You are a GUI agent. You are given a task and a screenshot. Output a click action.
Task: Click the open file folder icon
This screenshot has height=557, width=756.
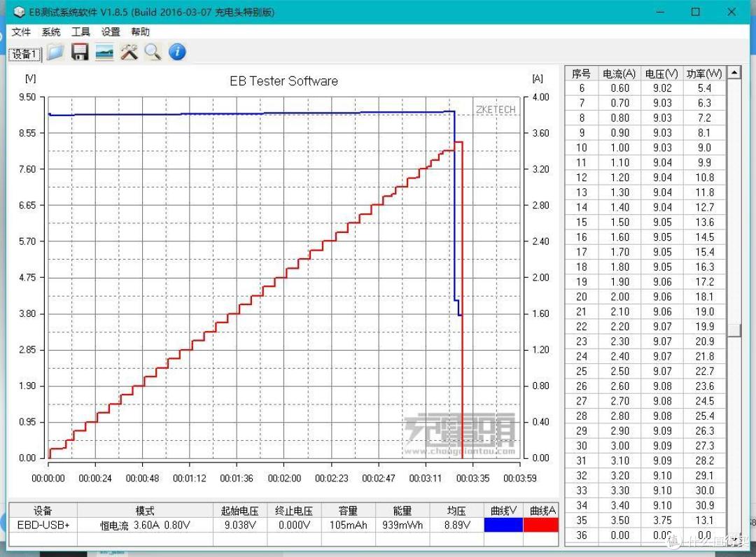pyautogui.click(x=55, y=52)
